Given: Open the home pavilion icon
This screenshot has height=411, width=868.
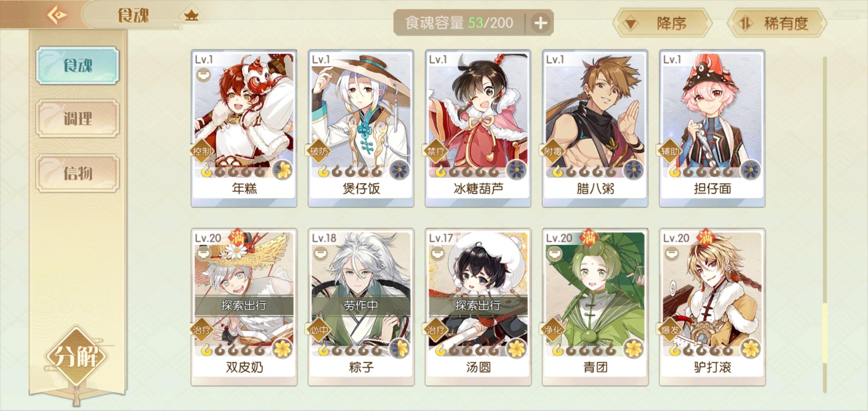Looking at the screenshot, I should point(191,16).
